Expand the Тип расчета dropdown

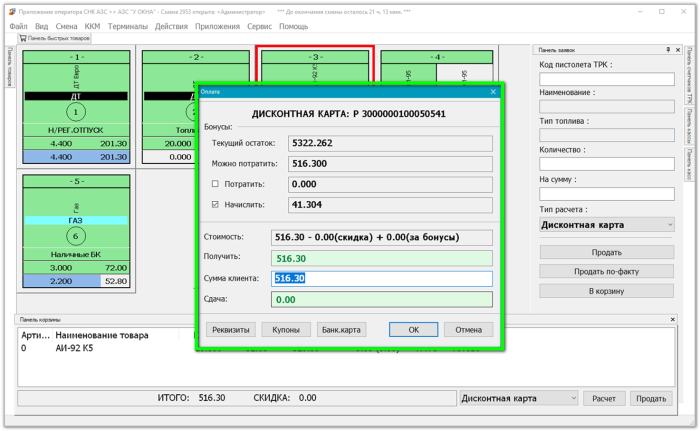click(607, 225)
